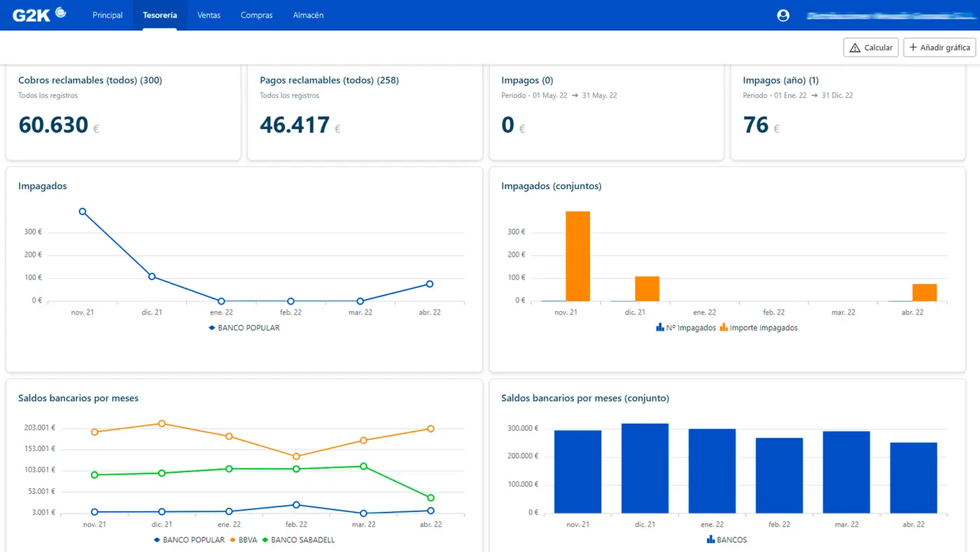980x552 pixels.
Task: Click the 'Impagados (conjuntos)' chart title
Action: tap(552, 186)
